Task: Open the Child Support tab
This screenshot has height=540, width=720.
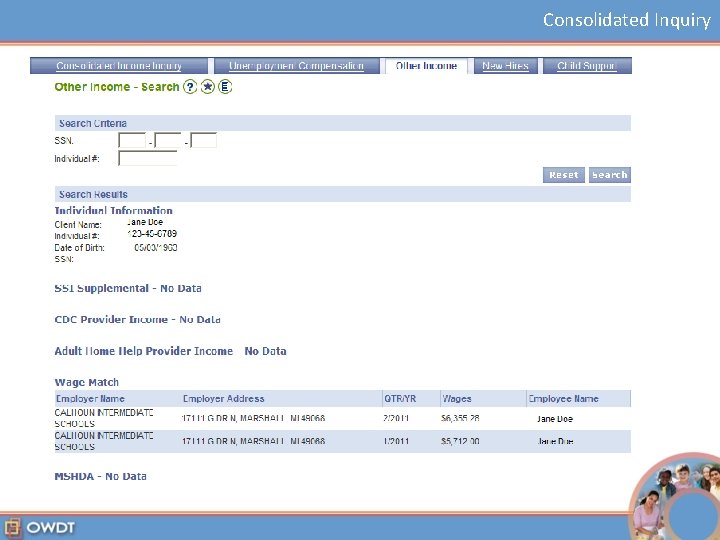Action: [587, 66]
